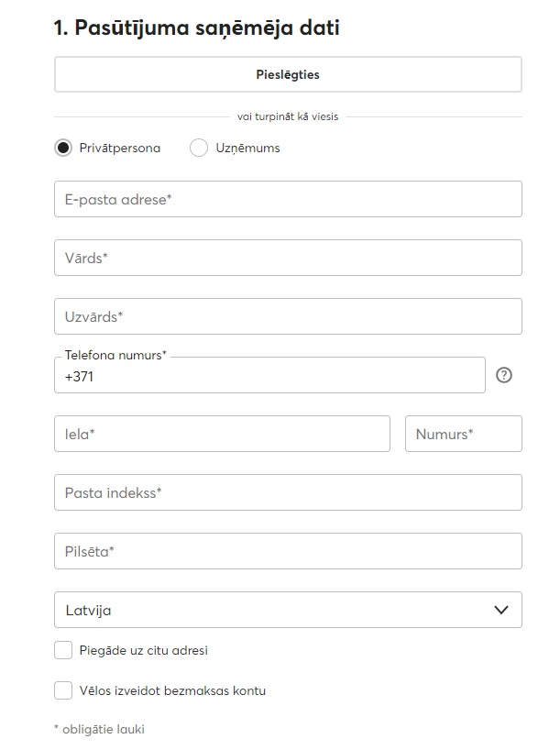The height and width of the screenshot is (750, 560).
Task: Enable Vēlos izveidot bezmaksas kontu checkbox
Action: (x=63, y=690)
